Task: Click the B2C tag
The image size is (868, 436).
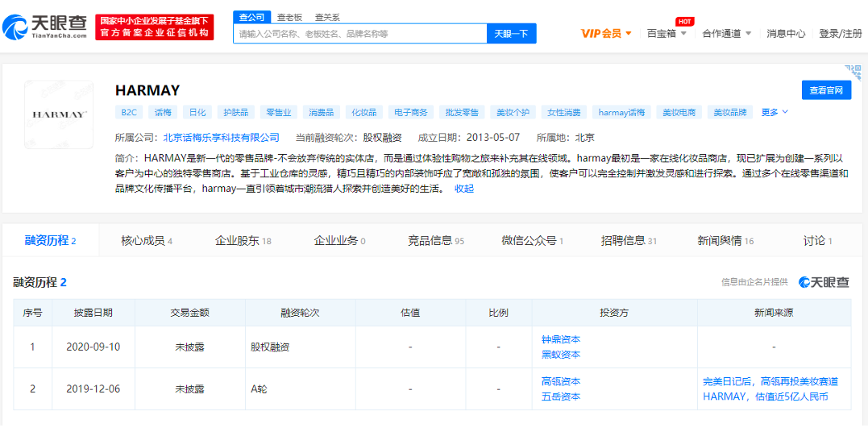Action: (129, 112)
